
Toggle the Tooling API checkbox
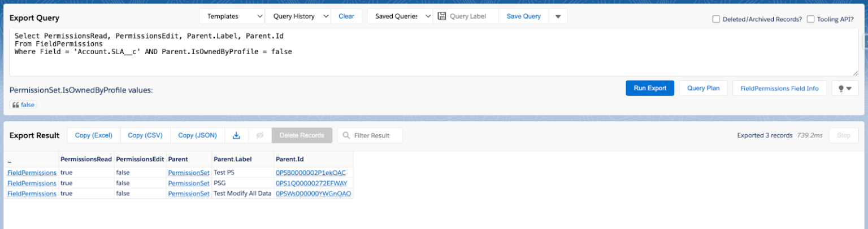pos(810,19)
